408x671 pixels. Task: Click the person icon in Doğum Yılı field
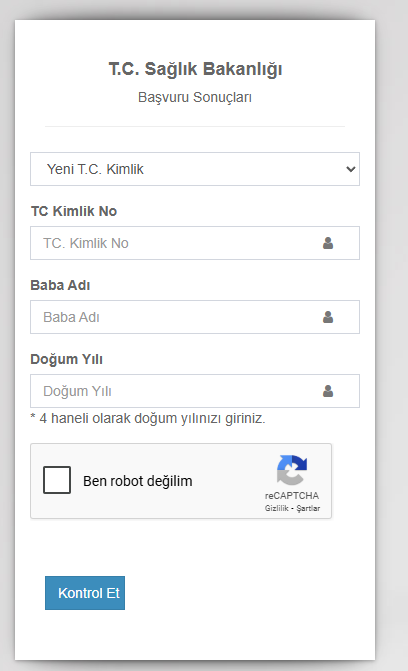(x=328, y=391)
